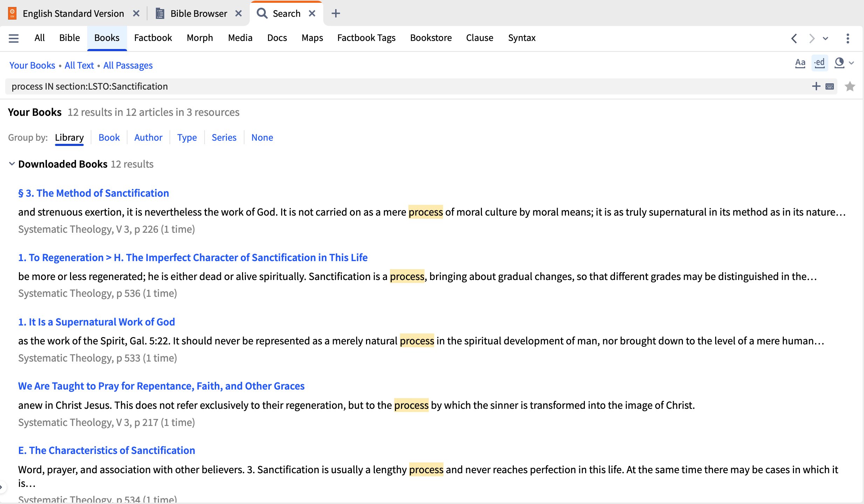Group results by Author
This screenshot has height=504, width=864.
pos(148,138)
